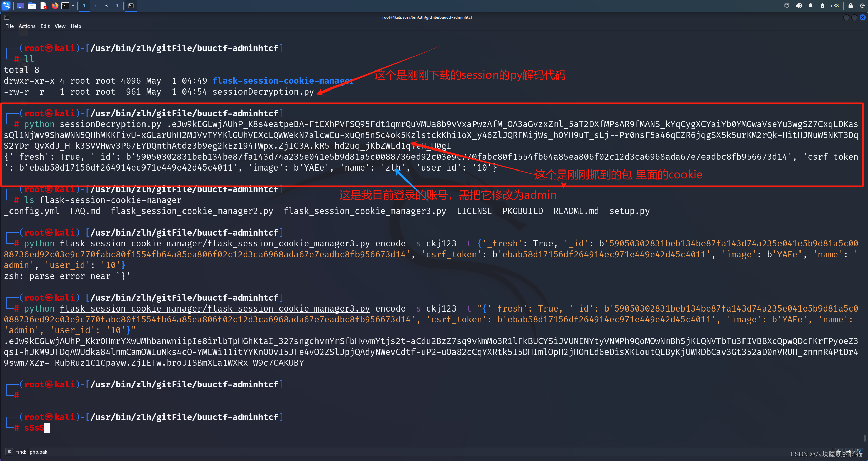868x461 pixels.
Task: Switch to workspace 2
Action: click(95, 5)
